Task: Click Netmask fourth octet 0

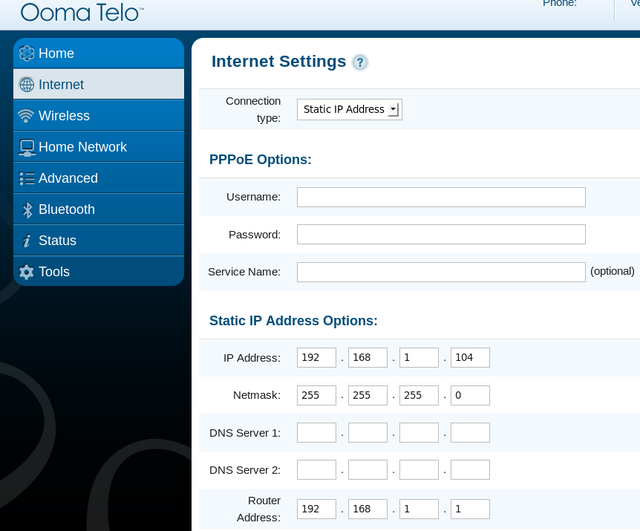Action: click(470, 395)
